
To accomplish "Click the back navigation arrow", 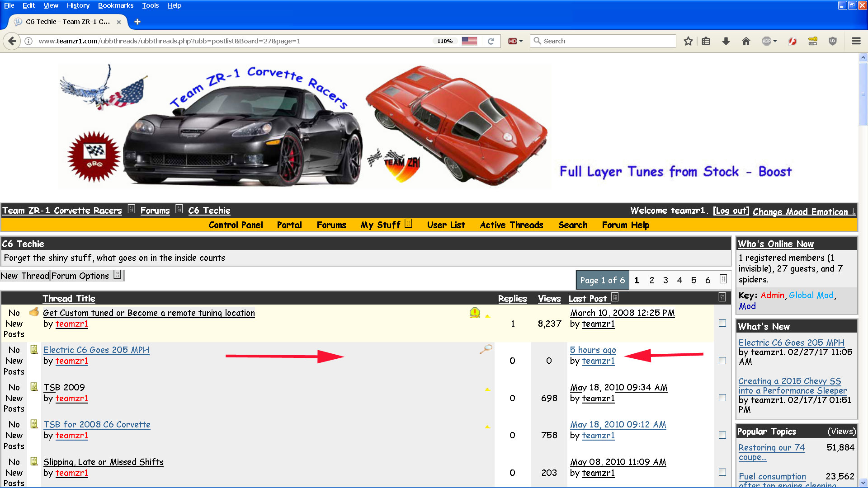I will click(12, 41).
